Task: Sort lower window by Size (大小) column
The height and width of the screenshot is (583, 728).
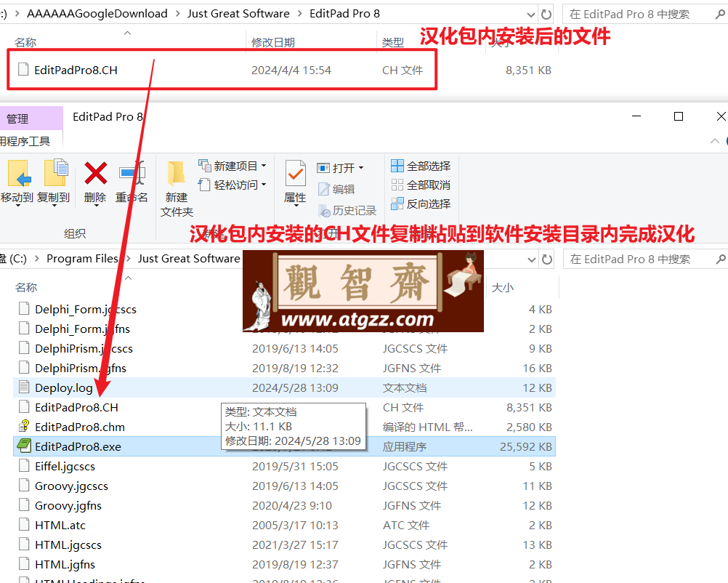Action: click(x=502, y=288)
